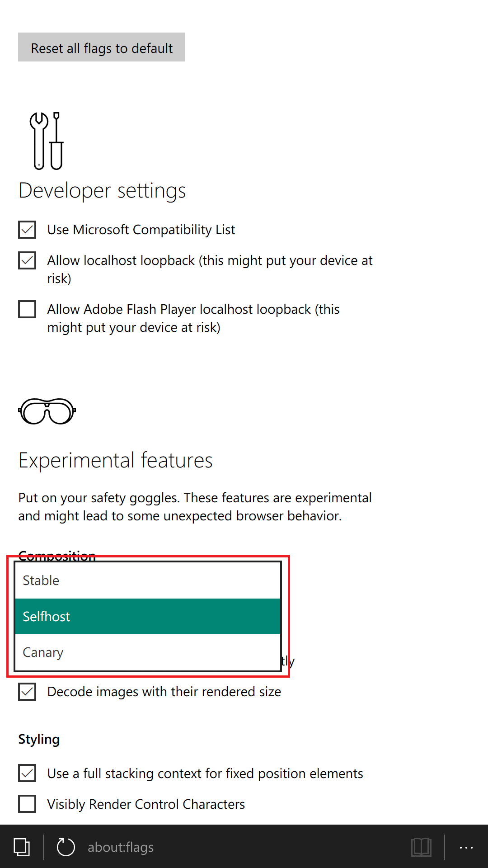Open the tabs view icon

[22, 847]
